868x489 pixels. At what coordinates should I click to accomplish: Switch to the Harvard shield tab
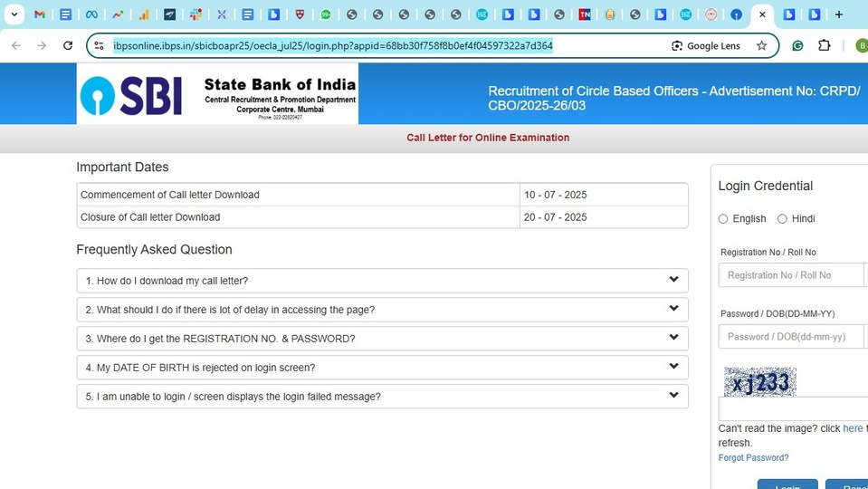tap(300, 15)
